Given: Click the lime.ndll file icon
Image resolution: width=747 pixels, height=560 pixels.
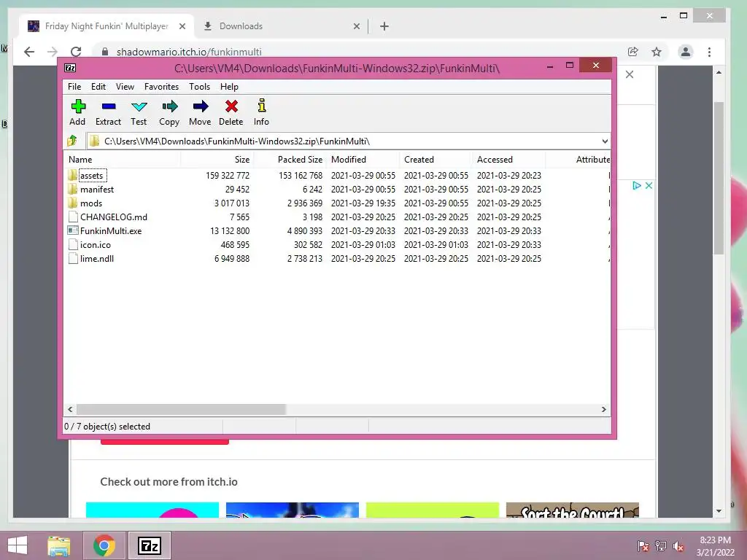Looking at the screenshot, I should click(73, 258).
